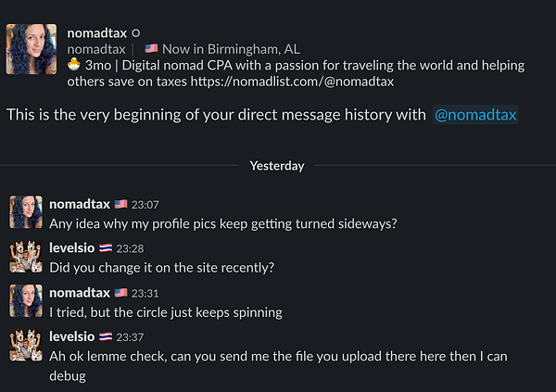The image size is (556, 392).
Task: Click levelsio username at the 23:28 message
Action: (73, 248)
